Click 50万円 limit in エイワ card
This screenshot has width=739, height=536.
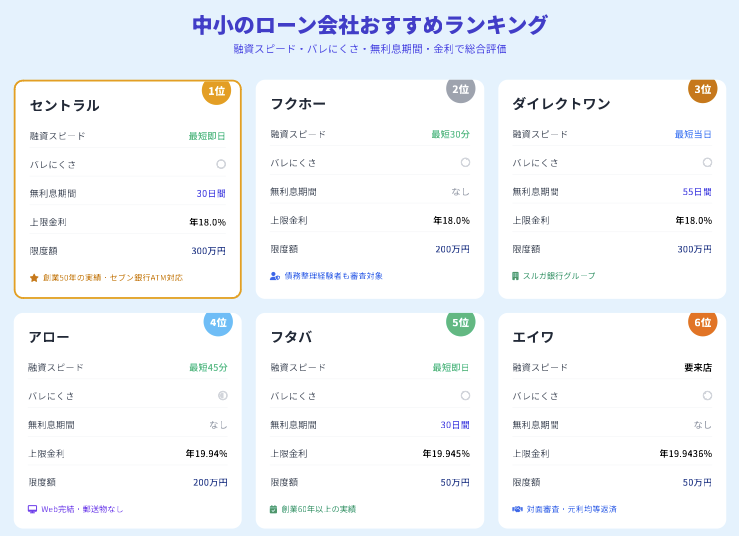(698, 482)
